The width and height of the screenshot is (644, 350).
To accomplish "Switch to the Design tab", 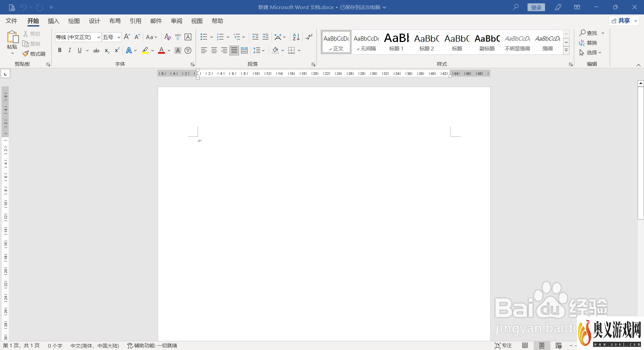I will [94, 21].
